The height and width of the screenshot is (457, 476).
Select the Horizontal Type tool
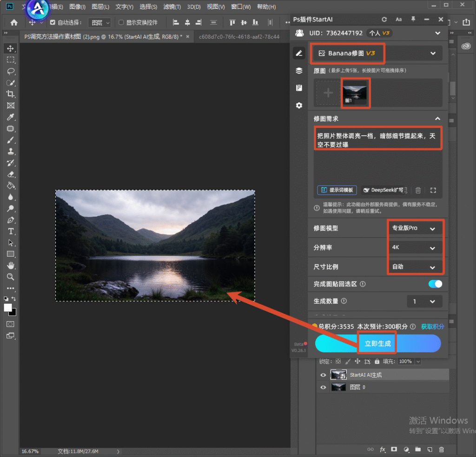[x=11, y=232]
